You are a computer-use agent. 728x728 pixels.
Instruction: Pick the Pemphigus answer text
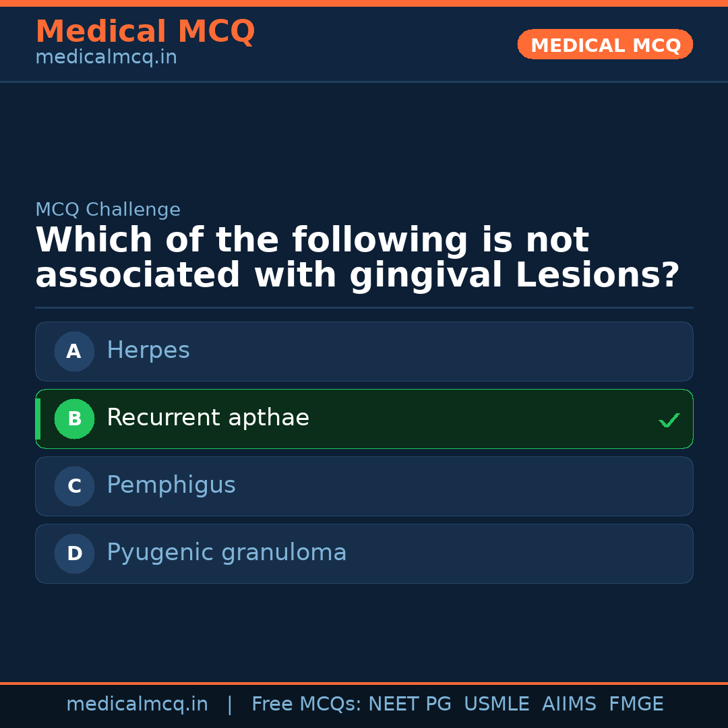click(x=171, y=485)
